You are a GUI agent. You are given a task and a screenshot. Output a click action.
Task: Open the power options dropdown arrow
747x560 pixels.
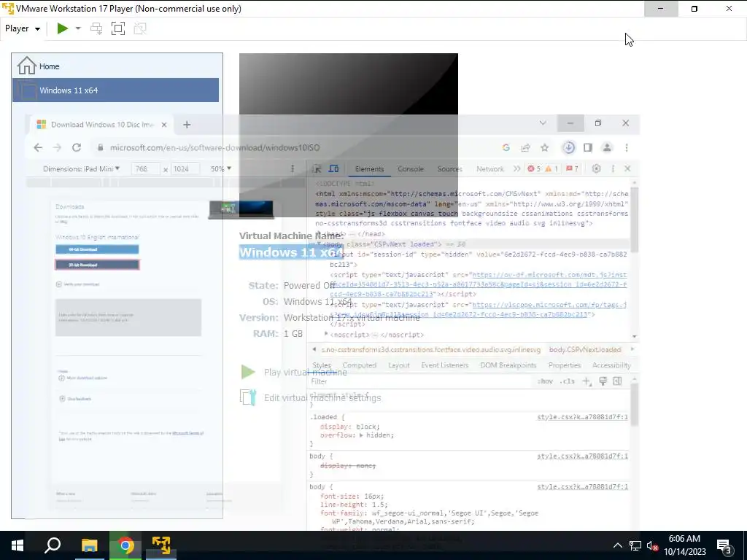78,28
